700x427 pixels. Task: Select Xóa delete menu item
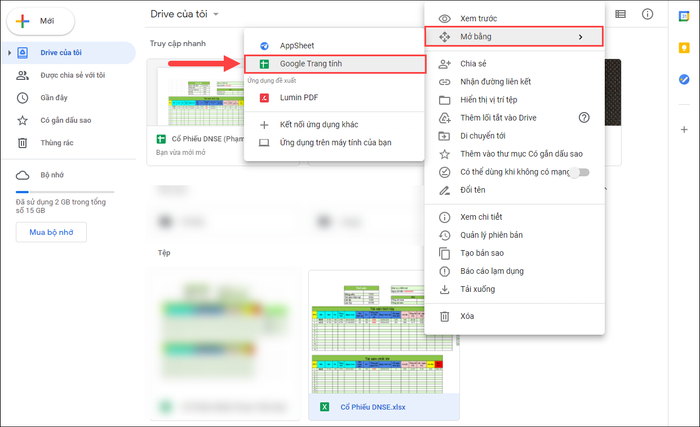(x=514, y=316)
